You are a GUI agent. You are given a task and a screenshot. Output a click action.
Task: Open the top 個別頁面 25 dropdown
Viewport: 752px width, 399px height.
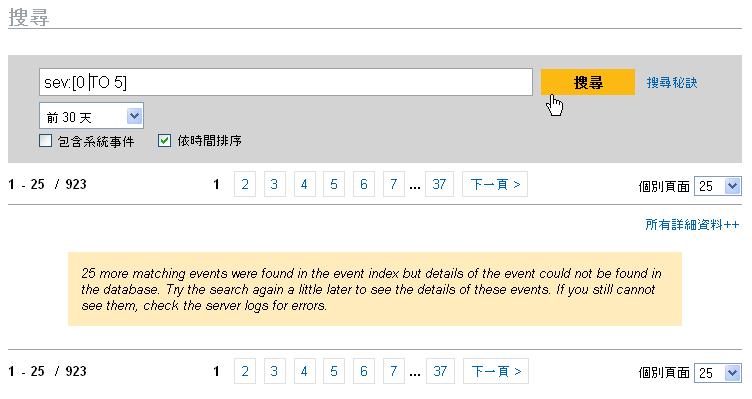click(x=717, y=186)
